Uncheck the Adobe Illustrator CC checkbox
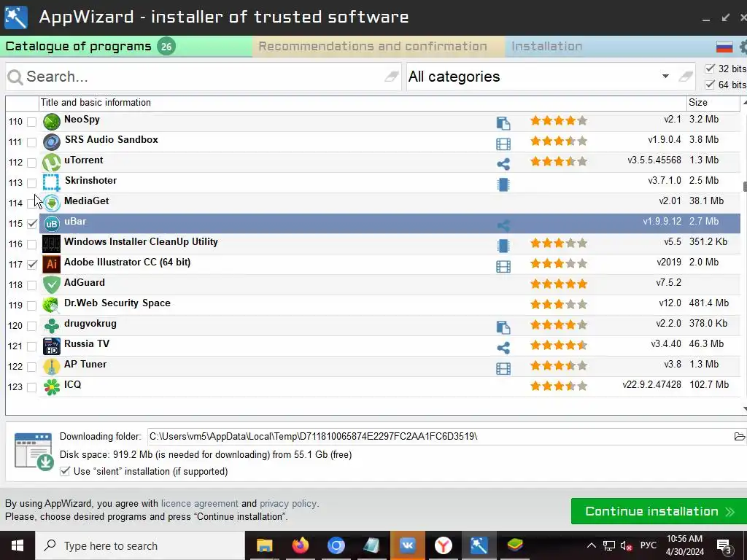Screen dimensions: 747x560 (32, 265)
